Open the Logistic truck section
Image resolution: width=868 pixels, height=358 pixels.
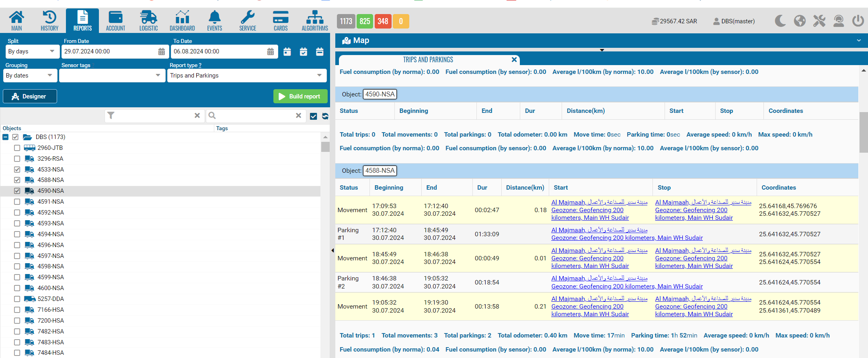(148, 20)
